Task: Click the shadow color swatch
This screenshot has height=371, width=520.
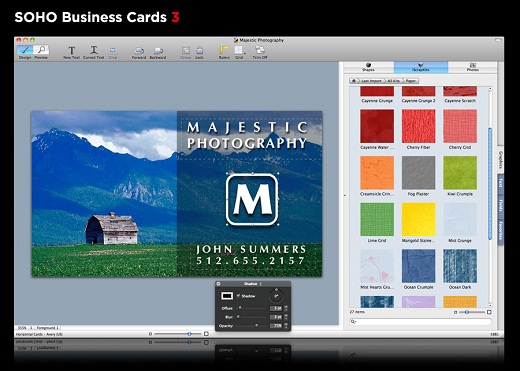Action: pyautogui.click(x=227, y=296)
